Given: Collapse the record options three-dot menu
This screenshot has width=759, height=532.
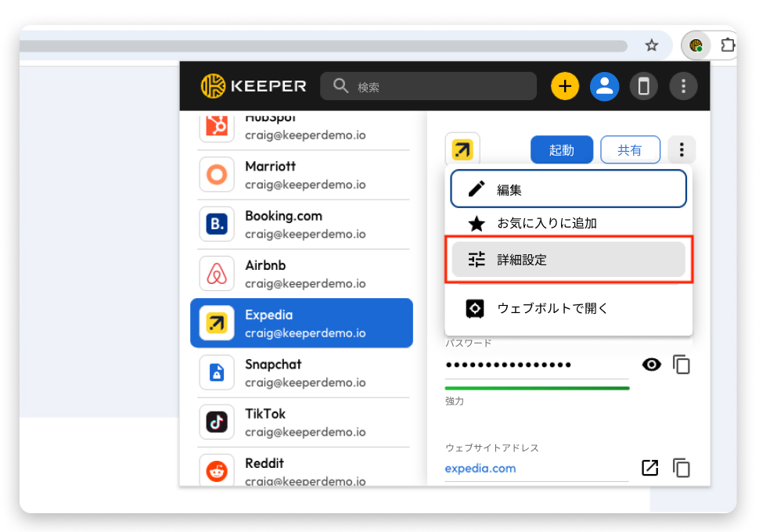Looking at the screenshot, I should (x=682, y=149).
